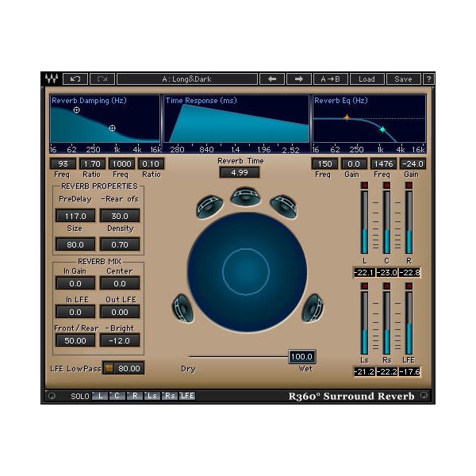Select the right surround speaker icon
The width and height of the screenshot is (476, 476).
[x=312, y=308]
